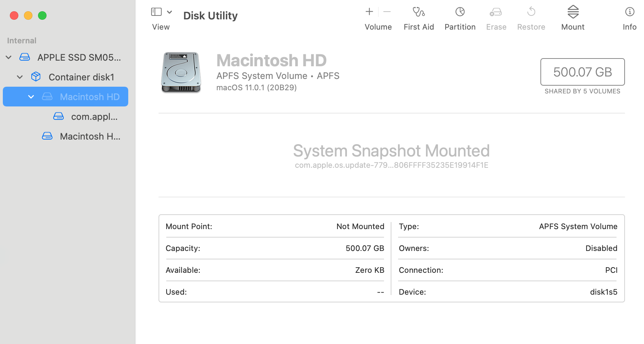The image size is (644, 344).
Task: Click the Macintosh HD drive thumbnail
Action: coord(181,72)
